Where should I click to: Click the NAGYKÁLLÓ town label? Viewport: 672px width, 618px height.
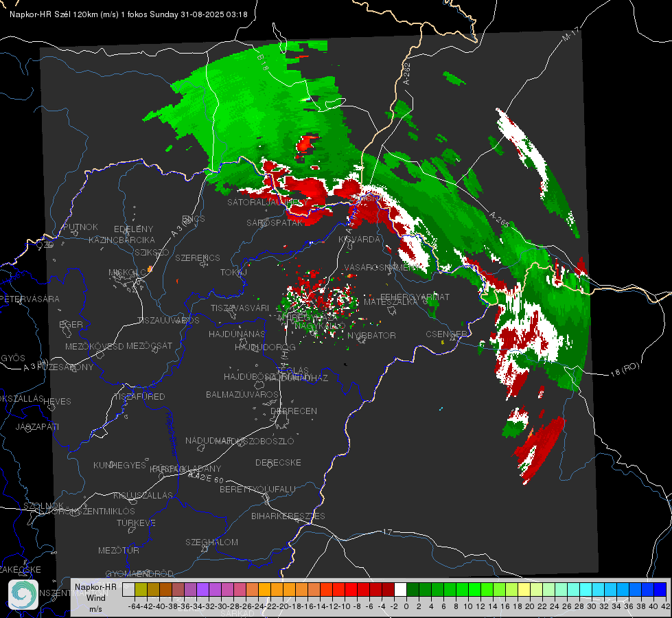(320, 326)
